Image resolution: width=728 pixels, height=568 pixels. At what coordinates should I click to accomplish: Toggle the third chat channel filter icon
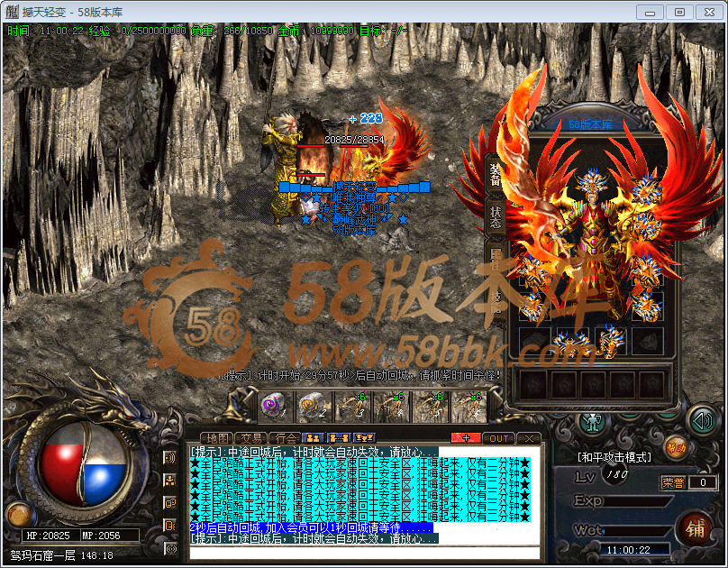click(x=170, y=503)
